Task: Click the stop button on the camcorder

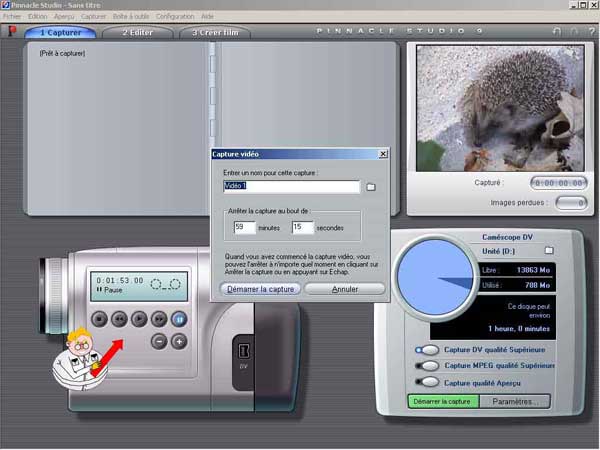Action: (x=99, y=319)
